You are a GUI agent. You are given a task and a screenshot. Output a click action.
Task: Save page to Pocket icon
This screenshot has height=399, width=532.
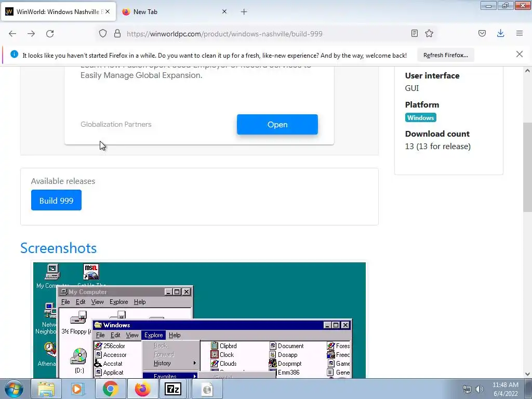click(x=482, y=33)
